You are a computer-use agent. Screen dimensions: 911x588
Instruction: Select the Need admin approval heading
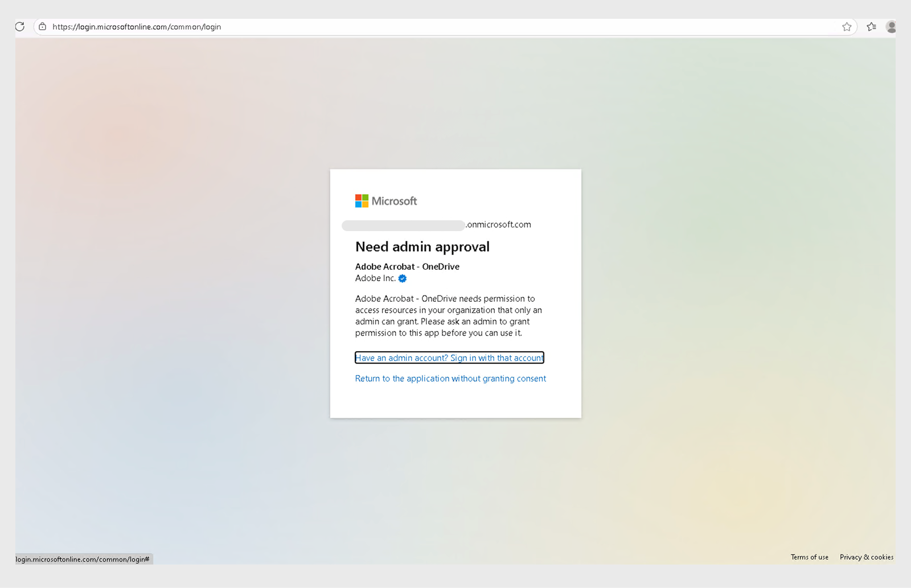(x=422, y=246)
